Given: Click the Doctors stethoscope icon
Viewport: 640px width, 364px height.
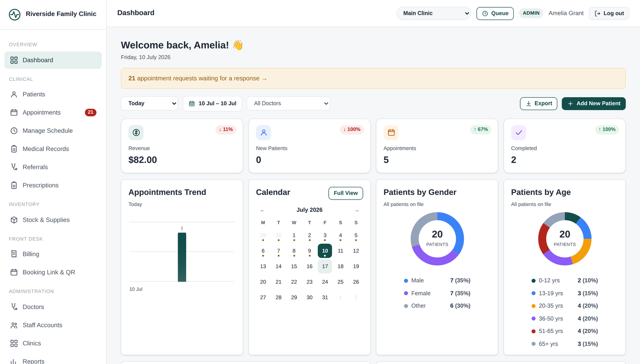Looking at the screenshot, I should point(14,307).
